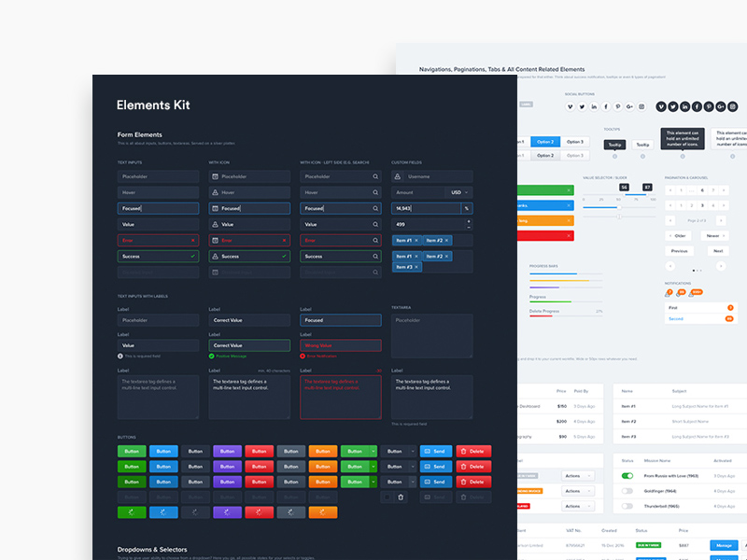Viewport: 747px width, 560px height.
Task: Click the user icon beside the Username field
Action: pyautogui.click(x=397, y=176)
